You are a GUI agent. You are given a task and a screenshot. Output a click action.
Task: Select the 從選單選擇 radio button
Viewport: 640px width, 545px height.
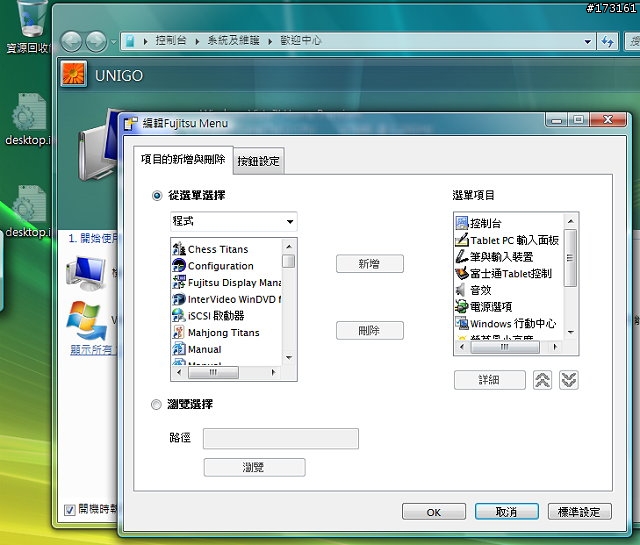[x=157, y=196]
